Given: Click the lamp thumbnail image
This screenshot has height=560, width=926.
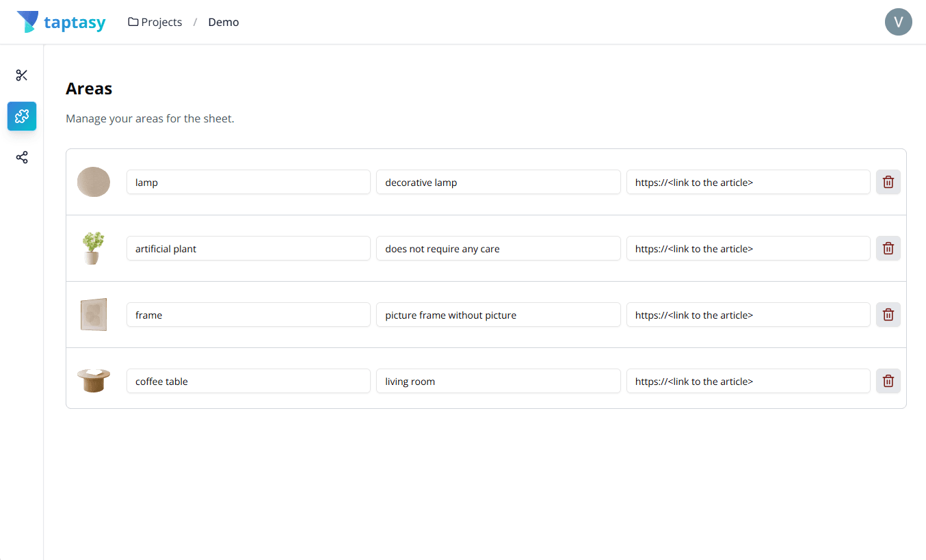Looking at the screenshot, I should pyautogui.click(x=93, y=182).
